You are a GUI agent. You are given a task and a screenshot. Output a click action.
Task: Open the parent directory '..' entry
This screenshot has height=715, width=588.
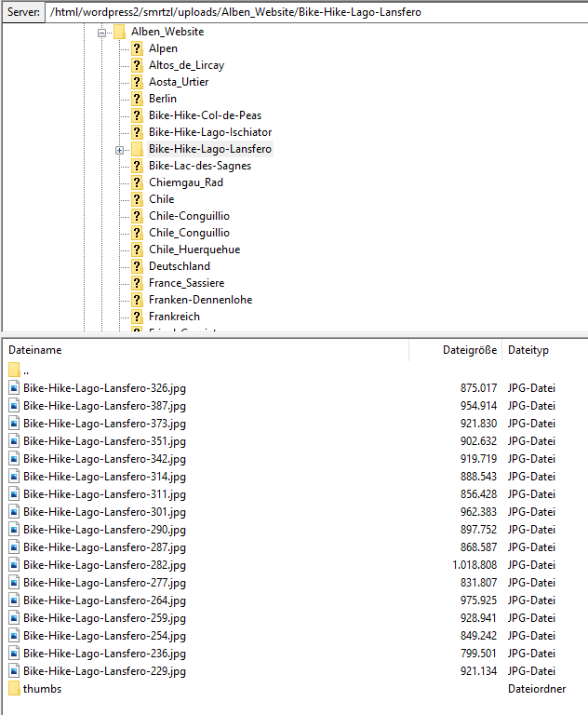(x=26, y=371)
